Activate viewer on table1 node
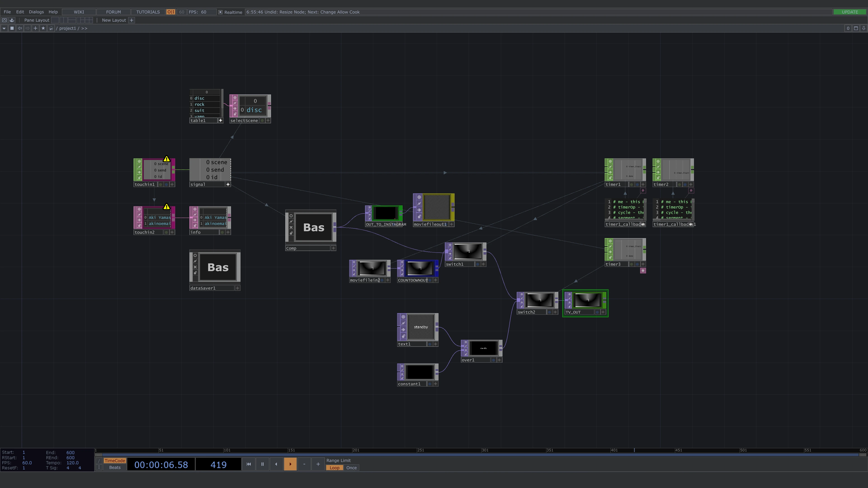The height and width of the screenshot is (488, 868). 221,121
